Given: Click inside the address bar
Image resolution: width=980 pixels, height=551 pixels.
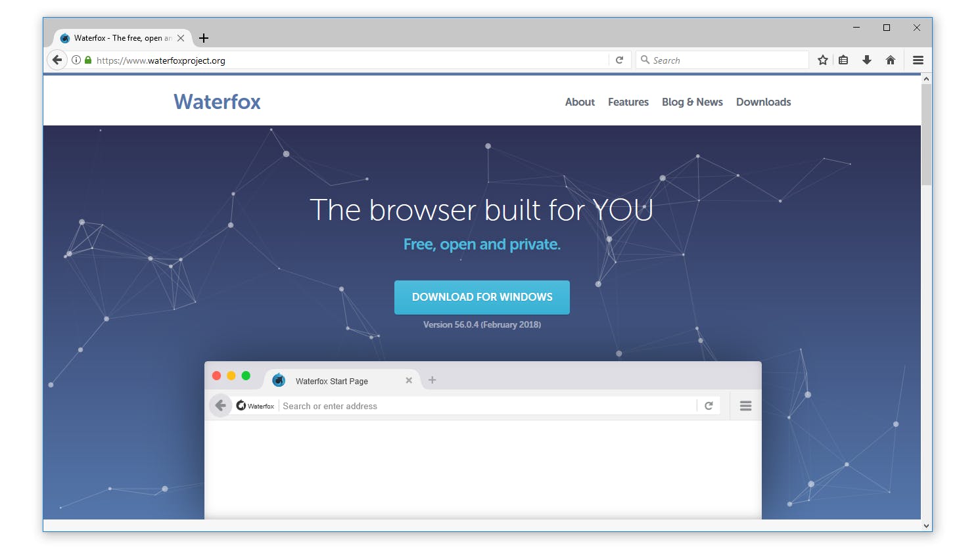Looking at the screenshot, I should tap(329, 60).
